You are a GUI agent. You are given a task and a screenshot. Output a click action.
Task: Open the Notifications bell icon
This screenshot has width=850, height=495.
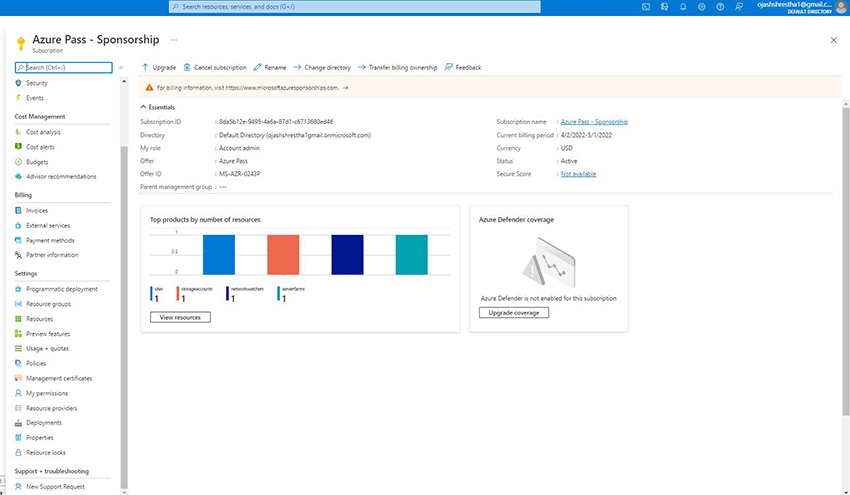[683, 7]
